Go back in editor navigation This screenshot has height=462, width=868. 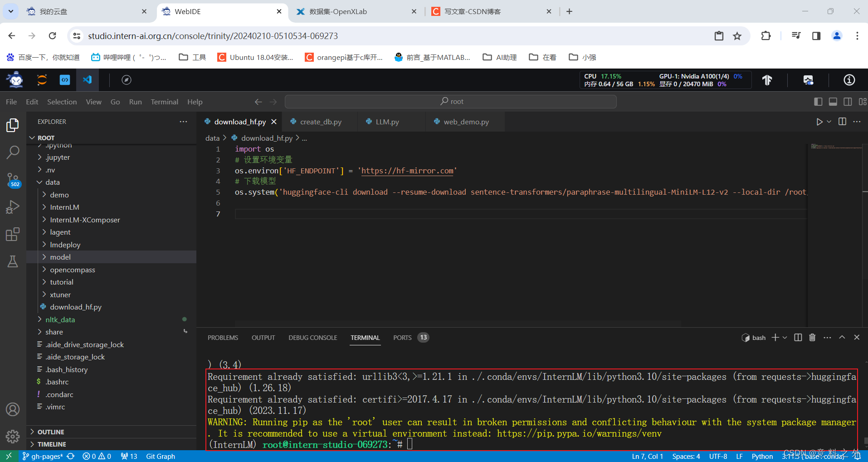258,102
